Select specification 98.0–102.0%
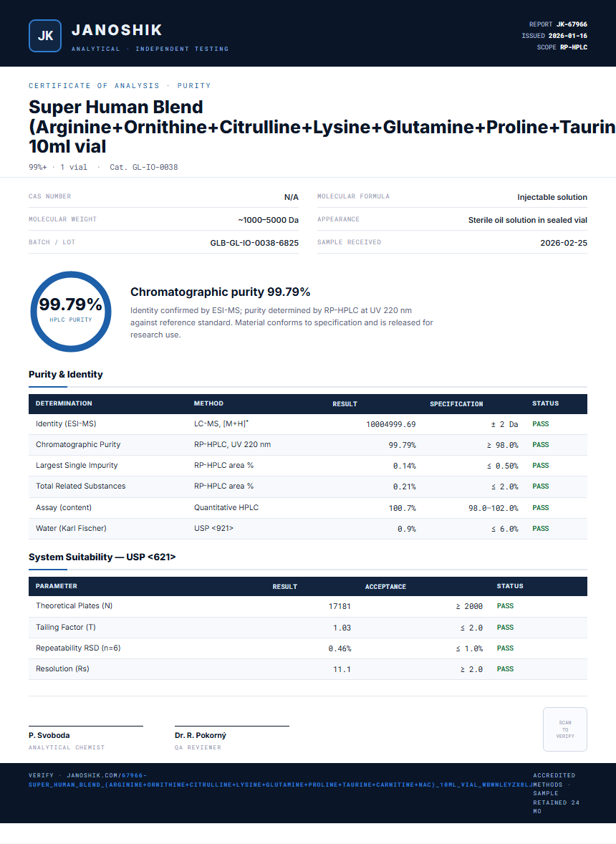Screen dimensions: 616x844 [494, 508]
